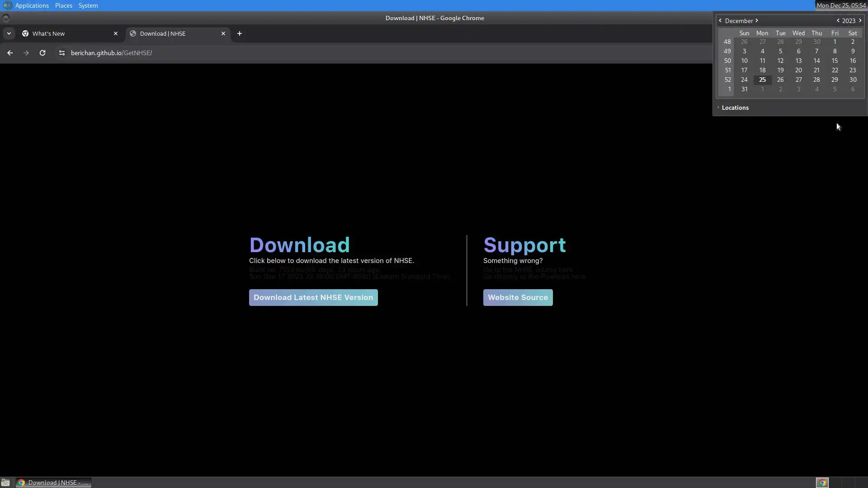Go to previous year in calendar
This screenshot has height=488, width=868.
[x=838, y=21]
